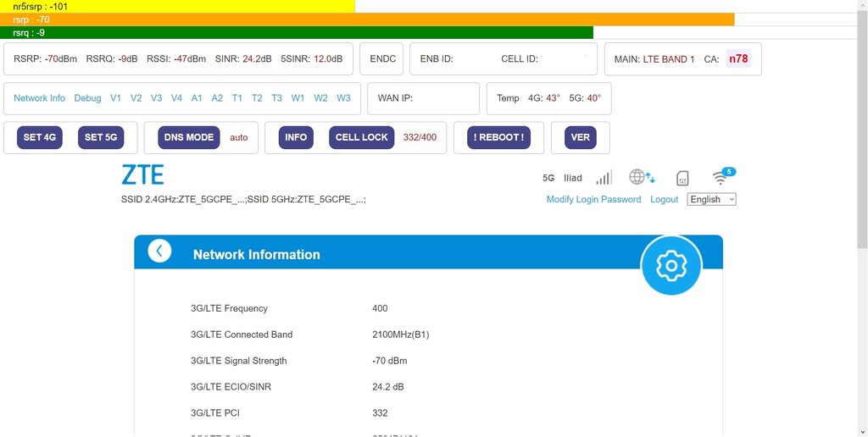Image resolution: width=868 pixels, height=437 pixels.
Task: Click the CELL LOCK button
Action: [x=362, y=137]
